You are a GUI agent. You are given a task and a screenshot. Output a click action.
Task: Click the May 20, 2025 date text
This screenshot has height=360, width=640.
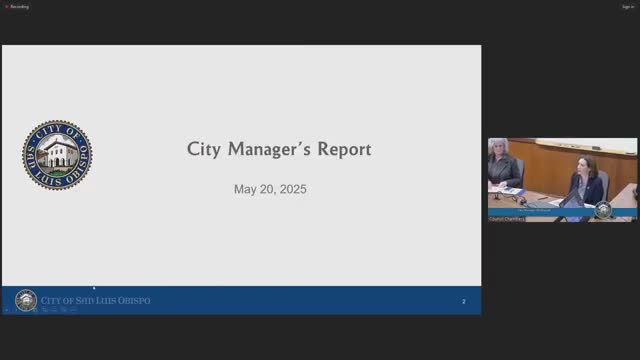tap(270, 189)
